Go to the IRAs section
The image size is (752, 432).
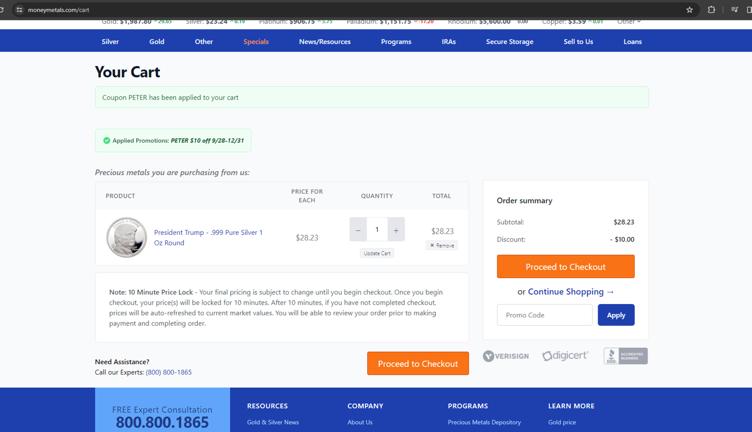(449, 42)
